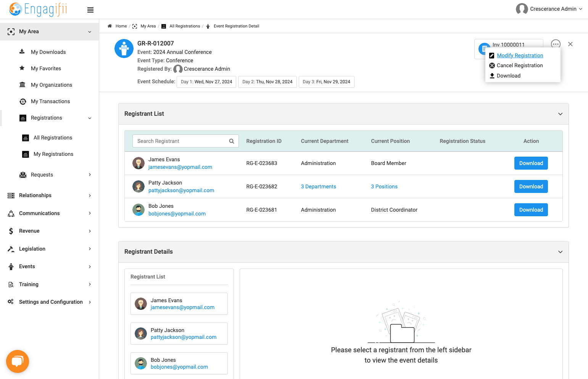Screen dimensions: 588x379
Task: Click jamesevans@yopmail.com link in table
Action: tap(180, 167)
